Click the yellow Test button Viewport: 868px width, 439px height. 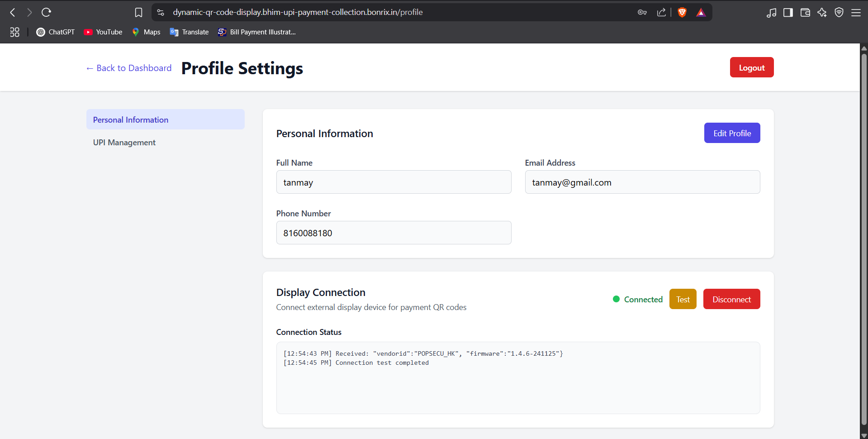click(683, 299)
